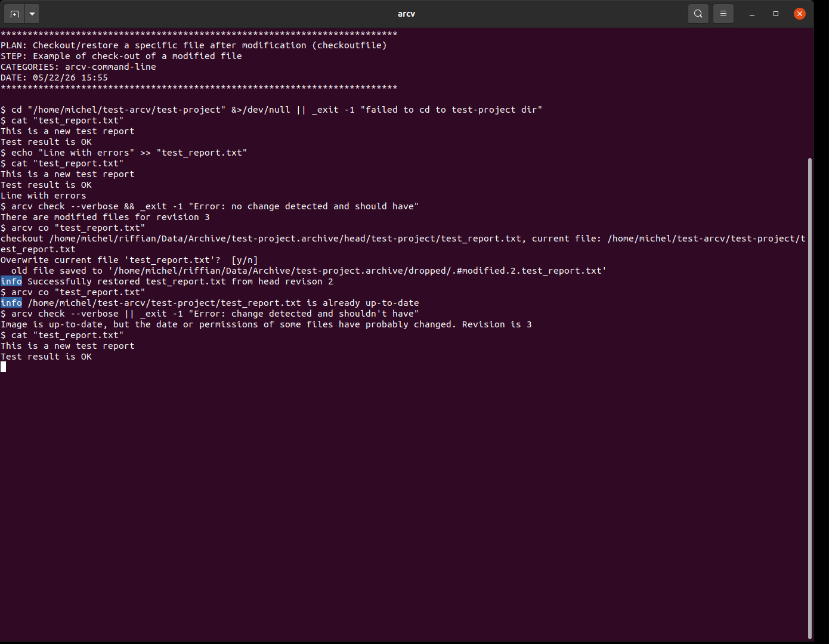The height and width of the screenshot is (644, 829).
Task: Open the hamburger menu
Action: click(x=723, y=14)
